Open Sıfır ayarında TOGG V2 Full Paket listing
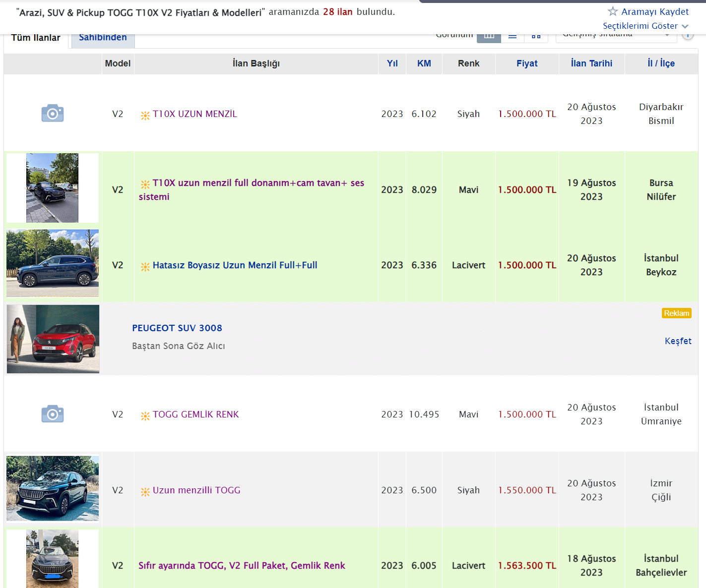Image resolution: width=706 pixels, height=588 pixels. pos(242,566)
